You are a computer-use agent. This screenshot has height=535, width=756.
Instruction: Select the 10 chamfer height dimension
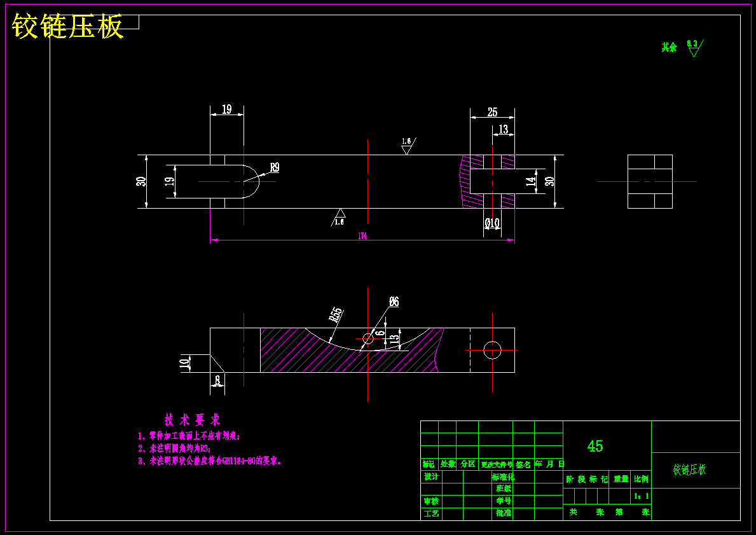184,363
